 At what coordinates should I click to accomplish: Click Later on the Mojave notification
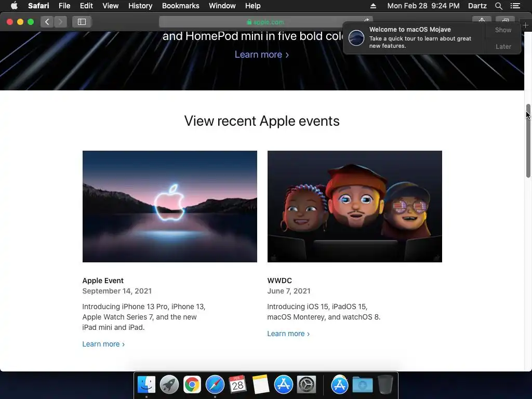[503, 46]
